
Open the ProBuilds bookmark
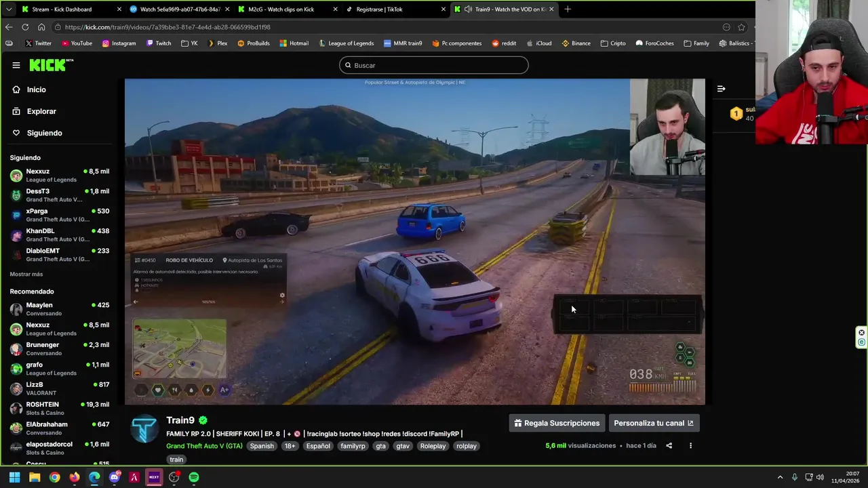(253, 43)
